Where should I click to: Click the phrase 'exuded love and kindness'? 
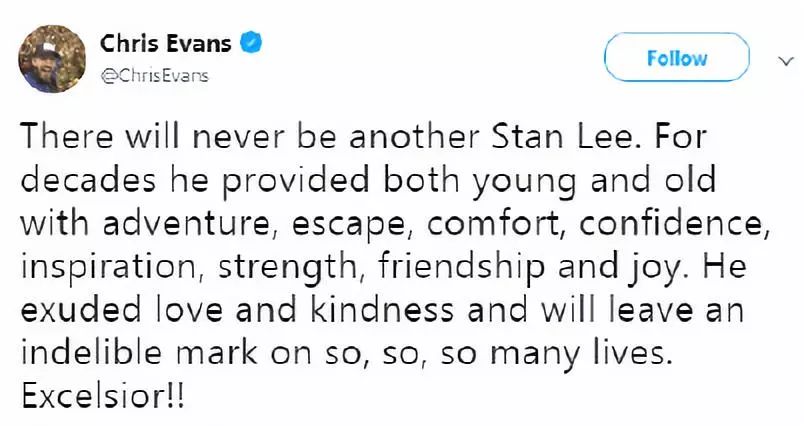(237, 310)
